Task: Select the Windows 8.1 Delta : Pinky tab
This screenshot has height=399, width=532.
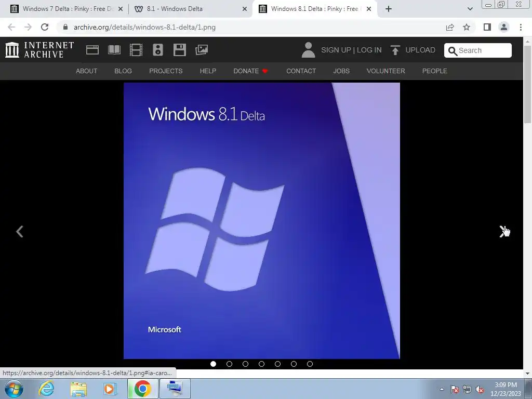Action: [315, 9]
